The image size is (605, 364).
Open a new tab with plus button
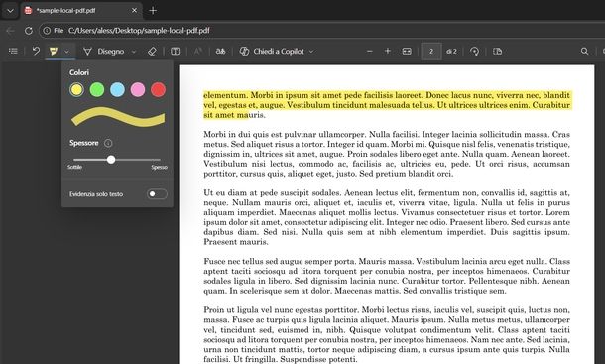coord(153,11)
